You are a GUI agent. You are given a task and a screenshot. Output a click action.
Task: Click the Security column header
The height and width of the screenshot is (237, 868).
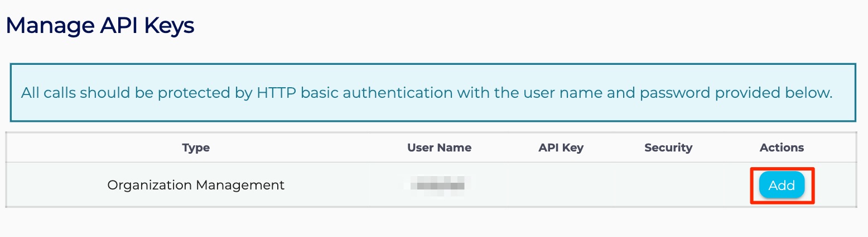(668, 148)
